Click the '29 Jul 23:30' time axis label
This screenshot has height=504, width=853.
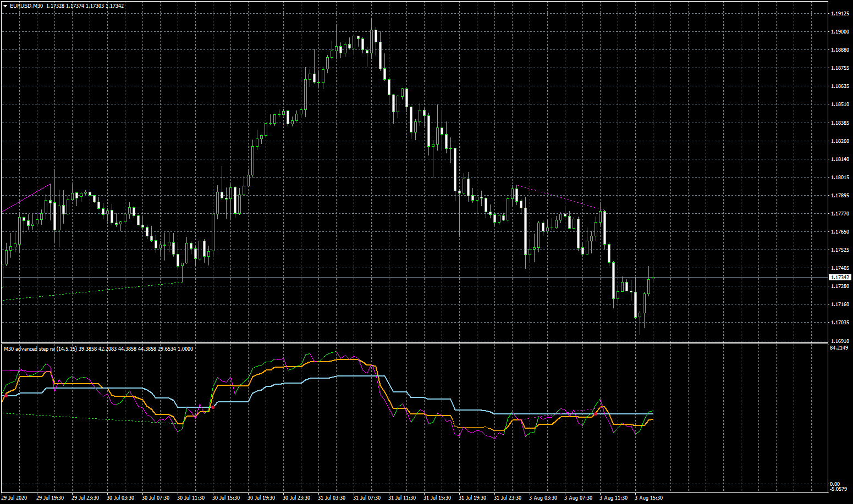[x=85, y=498]
